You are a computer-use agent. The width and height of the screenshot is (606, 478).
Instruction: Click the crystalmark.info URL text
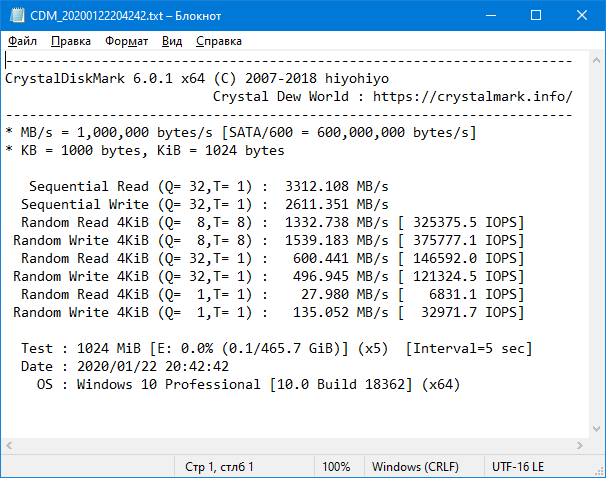click(472, 96)
